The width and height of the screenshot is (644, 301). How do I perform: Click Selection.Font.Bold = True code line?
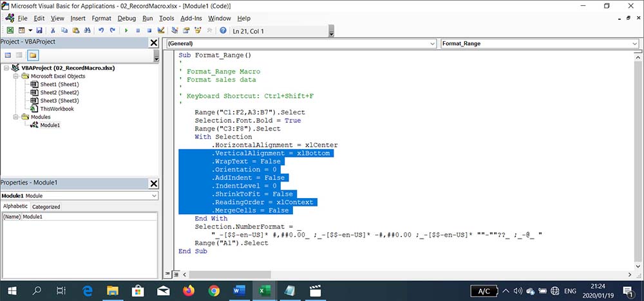[248, 120]
